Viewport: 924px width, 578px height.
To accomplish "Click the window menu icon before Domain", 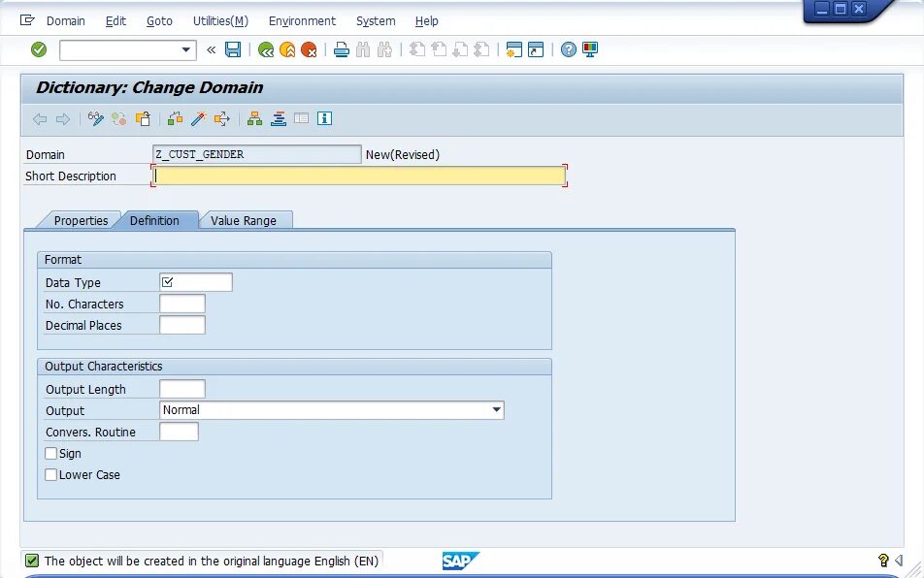I will [x=27, y=20].
